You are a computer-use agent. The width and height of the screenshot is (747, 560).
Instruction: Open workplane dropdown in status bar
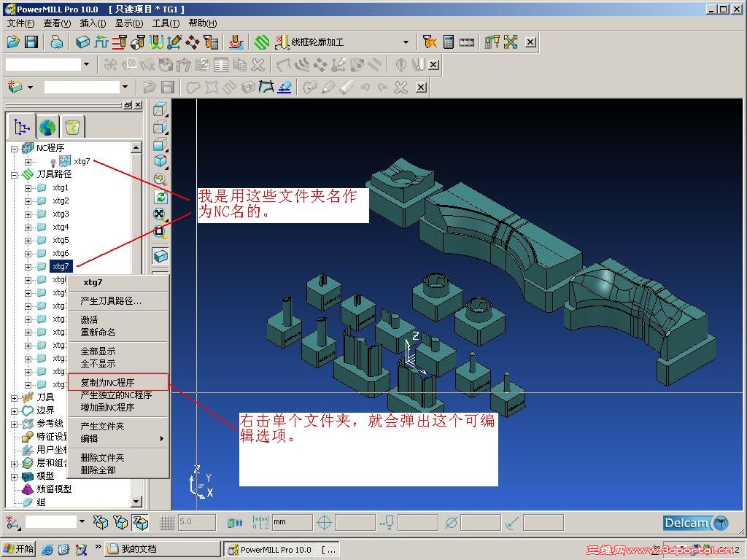[82, 522]
